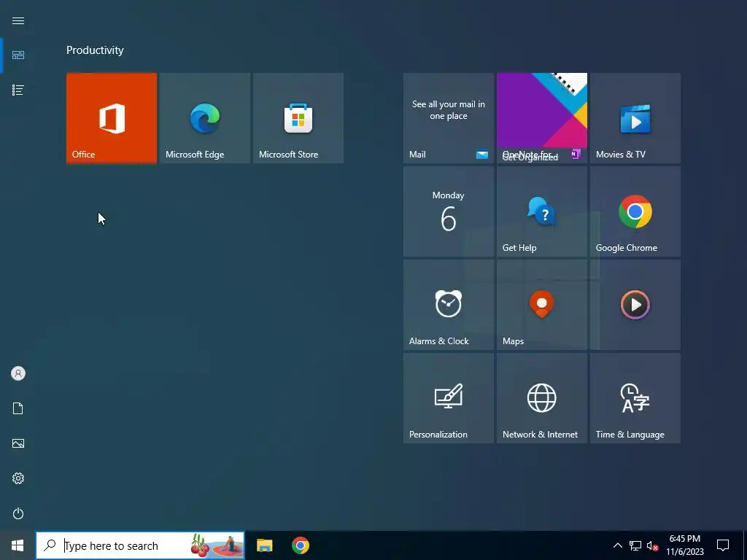Open the clock showing 6:45 PM
Image resolution: width=747 pixels, height=560 pixels.
click(x=684, y=545)
